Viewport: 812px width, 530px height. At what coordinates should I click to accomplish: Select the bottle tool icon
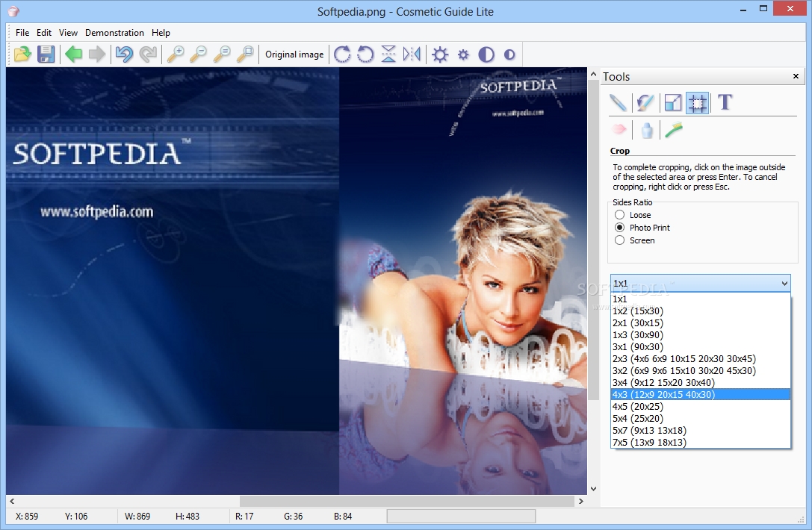[646, 130]
